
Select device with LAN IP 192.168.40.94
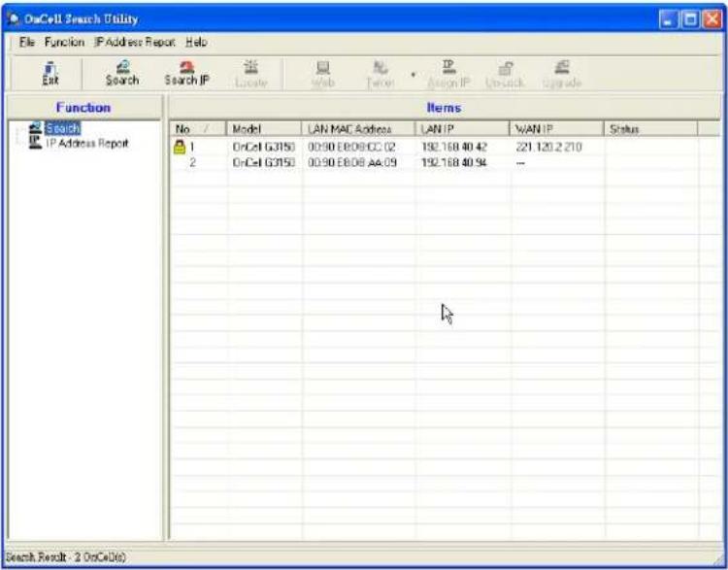[x=454, y=163]
